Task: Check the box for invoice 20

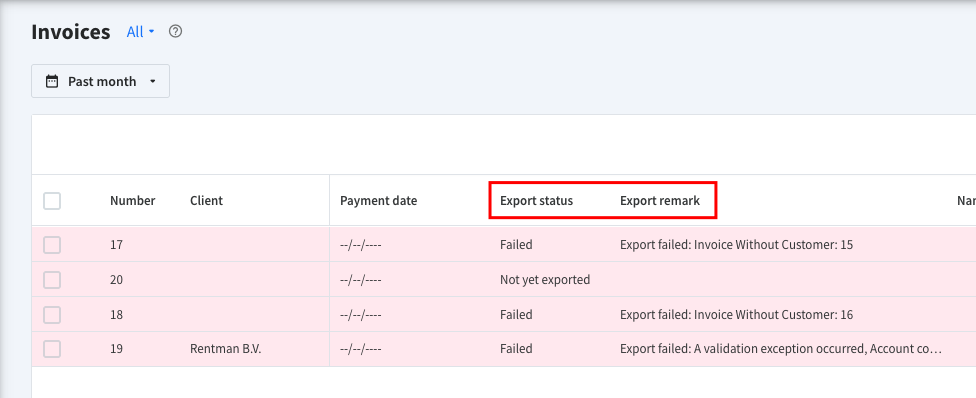Action: 52,280
